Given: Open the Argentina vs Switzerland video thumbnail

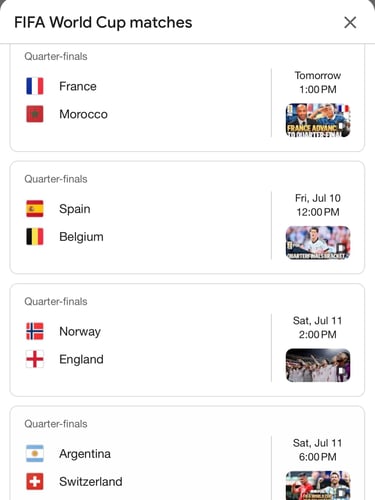Looking at the screenshot, I should (318, 485).
